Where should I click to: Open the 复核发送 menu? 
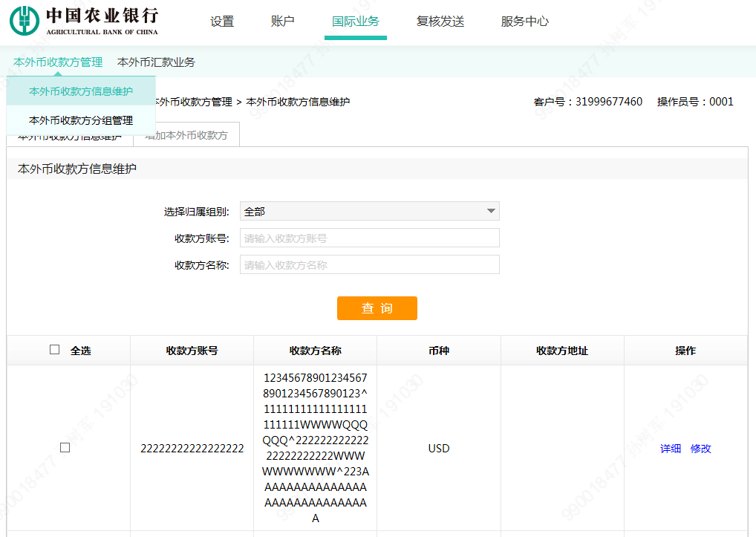(x=440, y=22)
